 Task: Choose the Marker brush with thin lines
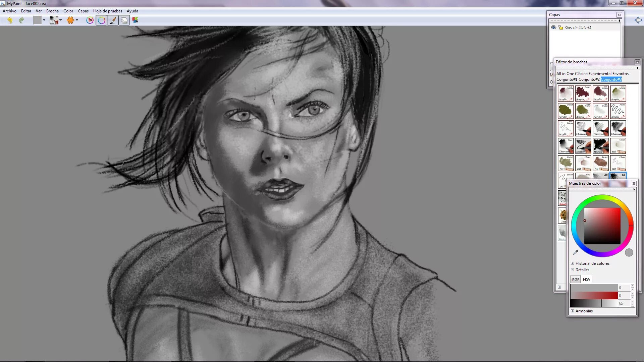tap(583, 145)
